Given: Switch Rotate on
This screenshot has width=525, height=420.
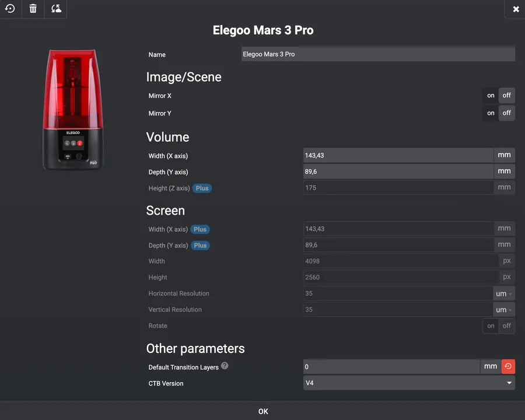Looking at the screenshot, I should (x=491, y=326).
